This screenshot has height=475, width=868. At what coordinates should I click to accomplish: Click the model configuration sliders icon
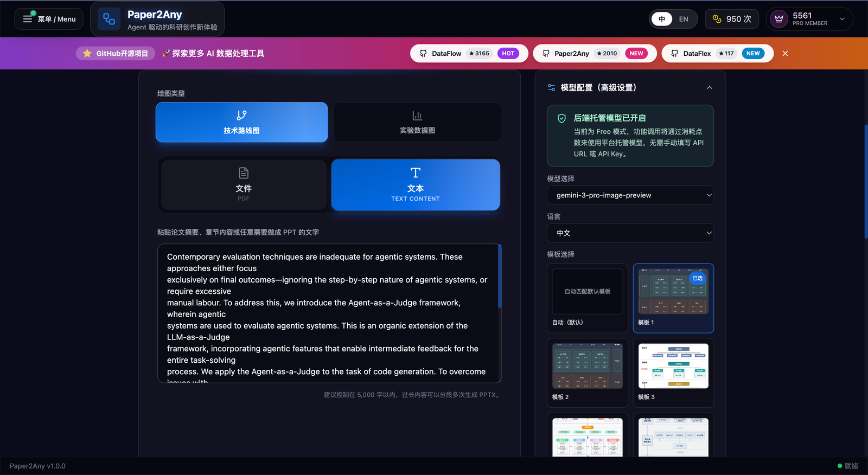coord(551,87)
